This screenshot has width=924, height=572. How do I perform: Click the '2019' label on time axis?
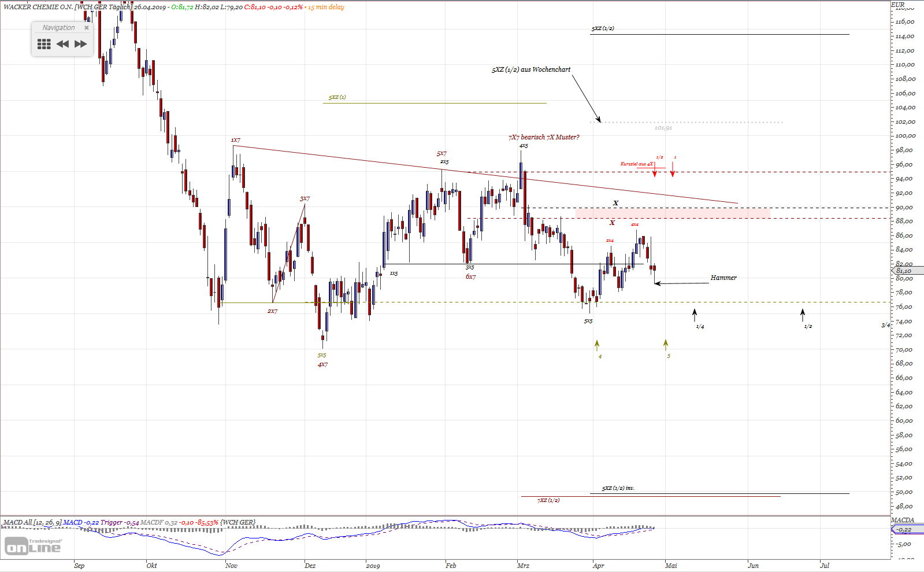[x=373, y=566]
